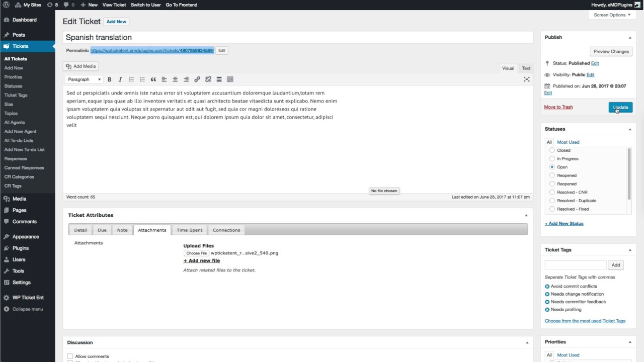This screenshot has height=362, width=644.
Task: Open updates icon showing 8
Action: coord(52,5)
